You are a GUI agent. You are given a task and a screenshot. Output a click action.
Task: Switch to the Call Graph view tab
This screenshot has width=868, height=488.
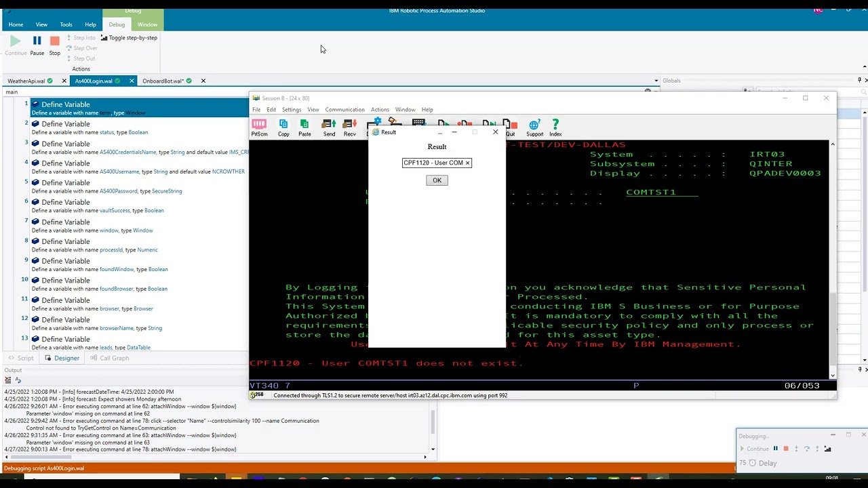click(x=109, y=358)
